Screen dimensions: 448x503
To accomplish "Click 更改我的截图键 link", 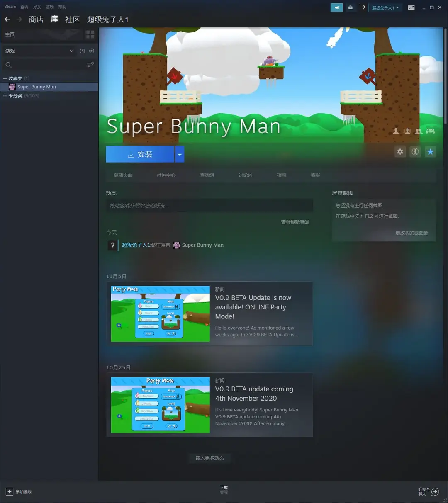I will point(412,233).
